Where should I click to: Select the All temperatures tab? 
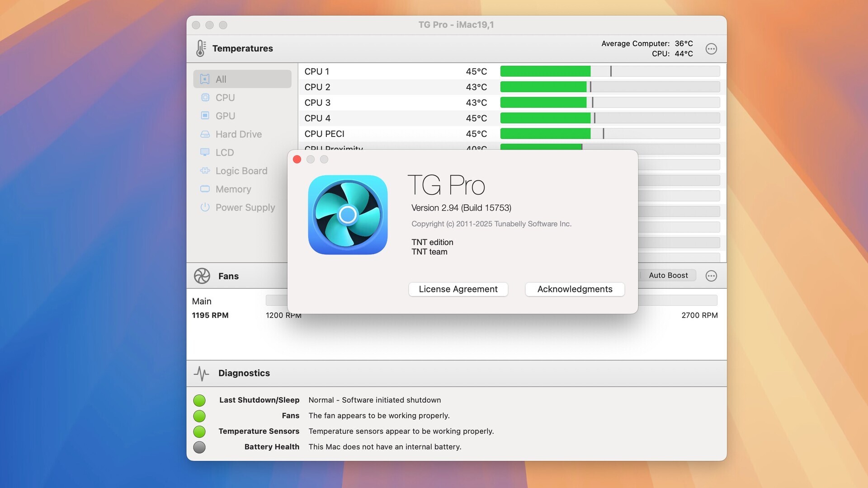[x=242, y=79]
